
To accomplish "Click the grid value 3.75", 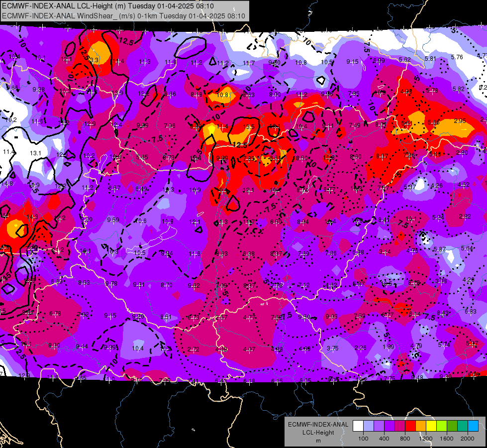I will tap(332, 348).
